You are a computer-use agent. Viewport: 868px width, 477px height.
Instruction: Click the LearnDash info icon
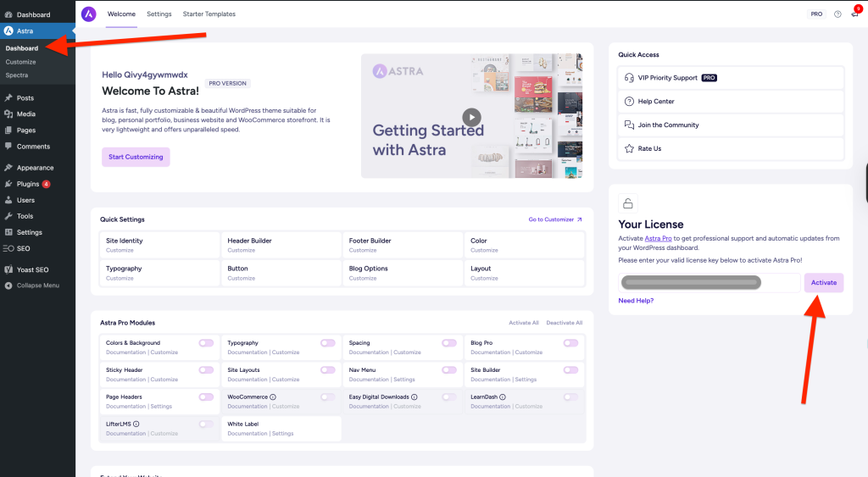(x=504, y=397)
